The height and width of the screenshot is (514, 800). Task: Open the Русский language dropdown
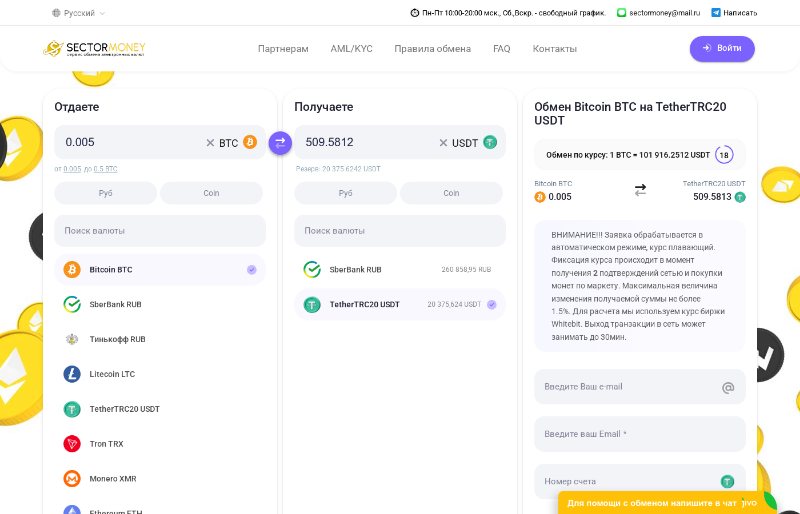pyautogui.click(x=78, y=13)
